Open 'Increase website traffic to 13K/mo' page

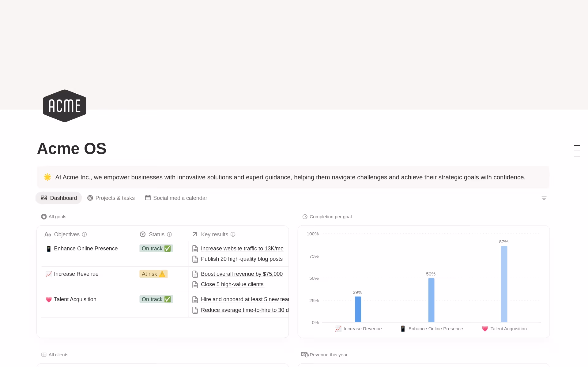coord(242,249)
